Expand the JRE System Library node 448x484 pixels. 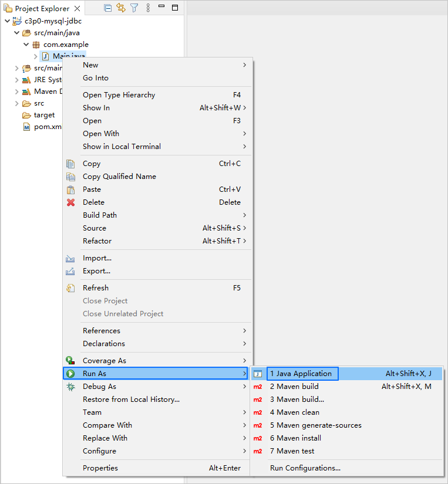point(17,80)
